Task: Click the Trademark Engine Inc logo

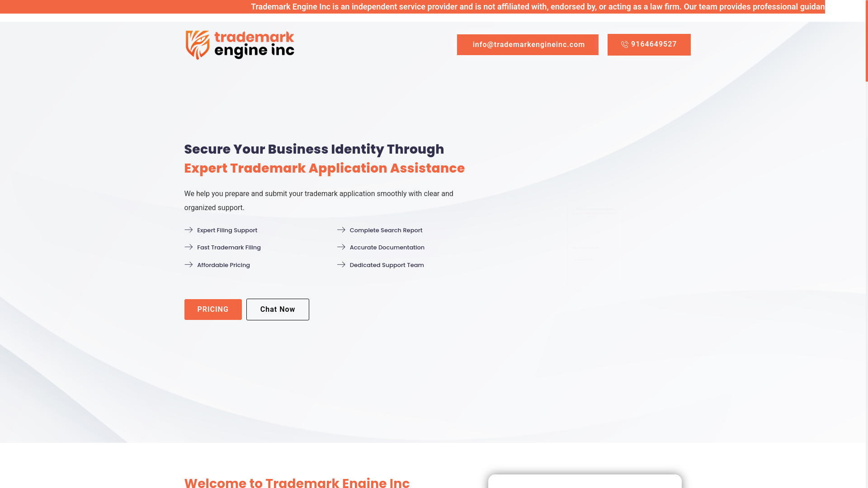Action: pos(240,45)
